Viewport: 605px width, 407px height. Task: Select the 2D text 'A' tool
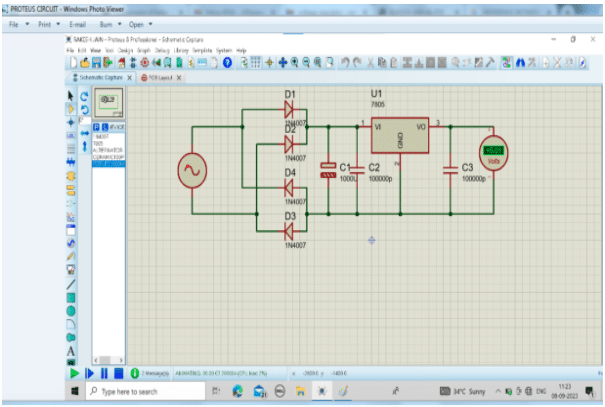[71, 352]
